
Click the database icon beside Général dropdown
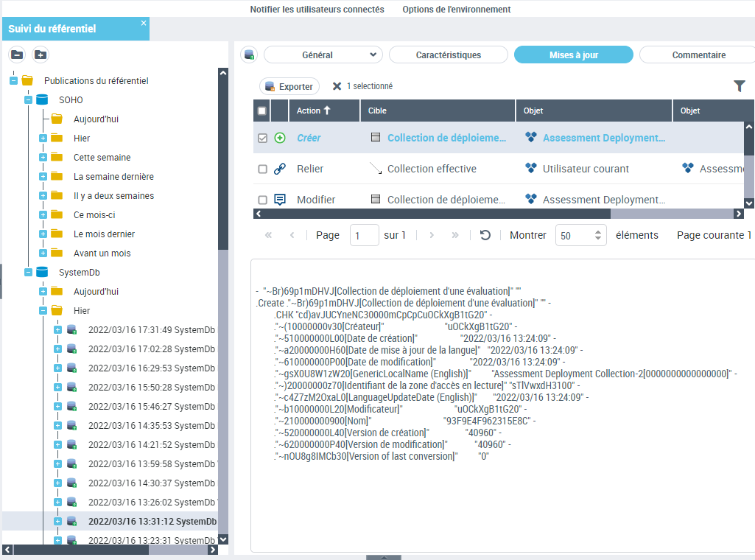point(250,55)
